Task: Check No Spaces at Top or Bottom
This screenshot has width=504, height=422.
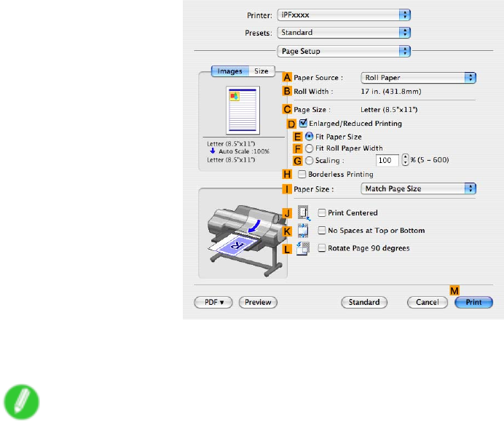Action: click(321, 230)
